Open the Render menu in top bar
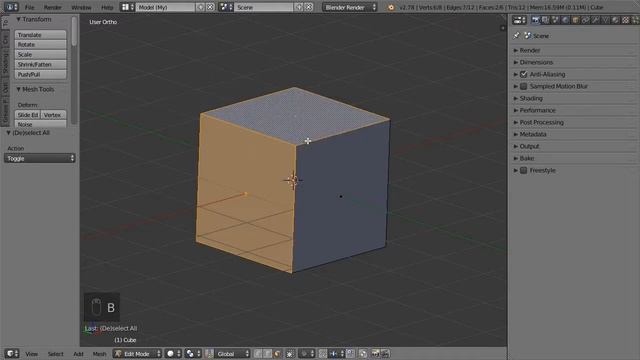Image resolution: width=640 pixels, height=360 pixels. click(x=53, y=7)
